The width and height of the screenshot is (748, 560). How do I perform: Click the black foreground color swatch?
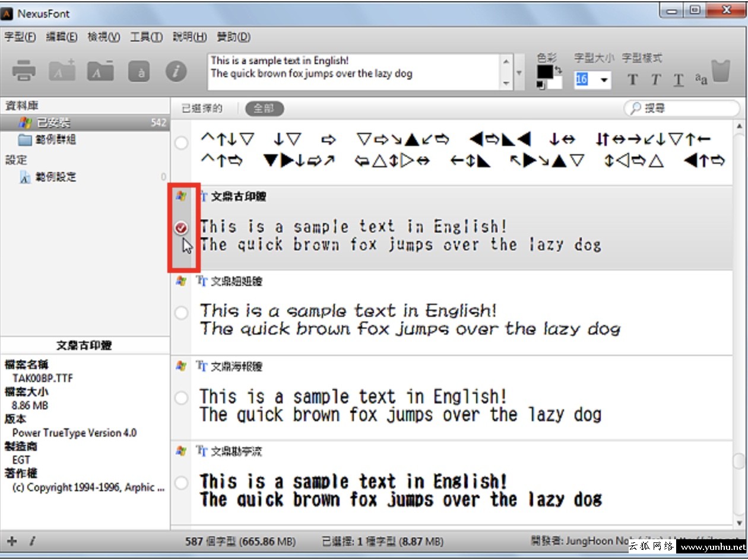click(x=544, y=72)
